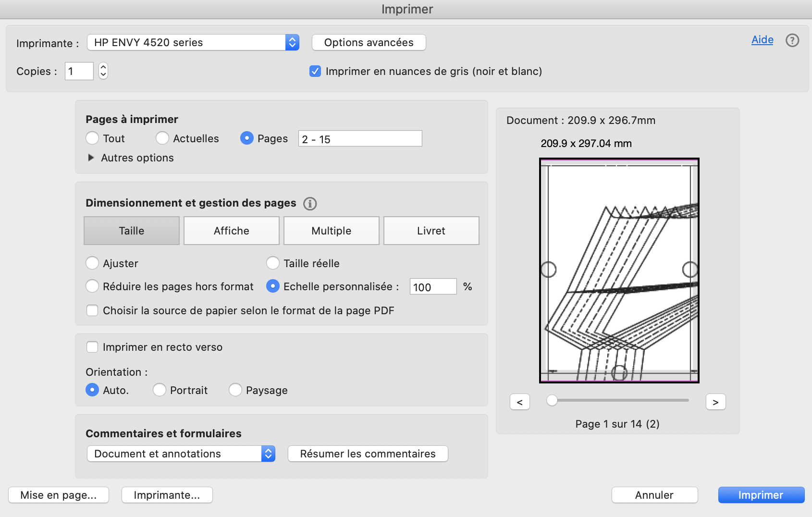
Task: Click the page range input showing 2 - 15
Action: (359, 138)
